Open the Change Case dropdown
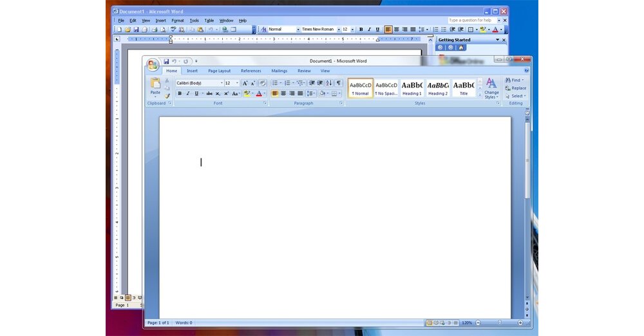Viewport: 644px width, 336px height. (236, 93)
